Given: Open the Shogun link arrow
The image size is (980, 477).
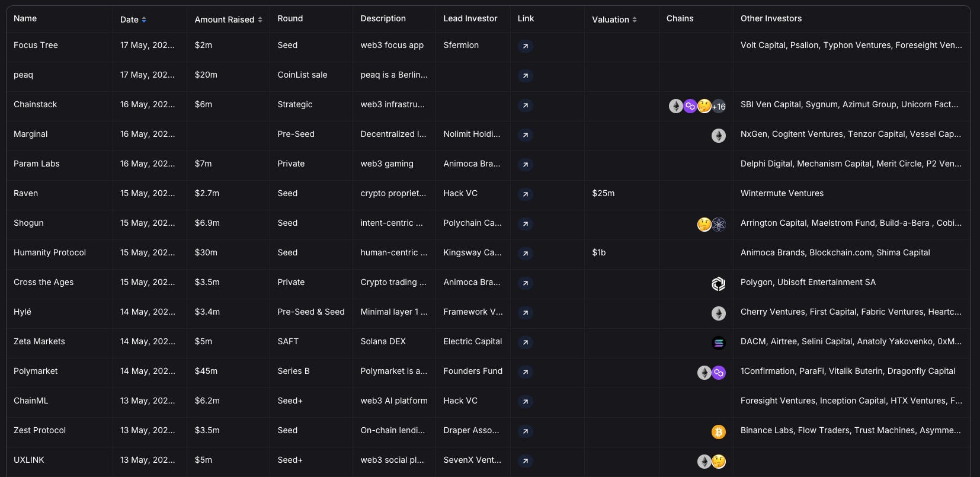Looking at the screenshot, I should coord(526,224).
